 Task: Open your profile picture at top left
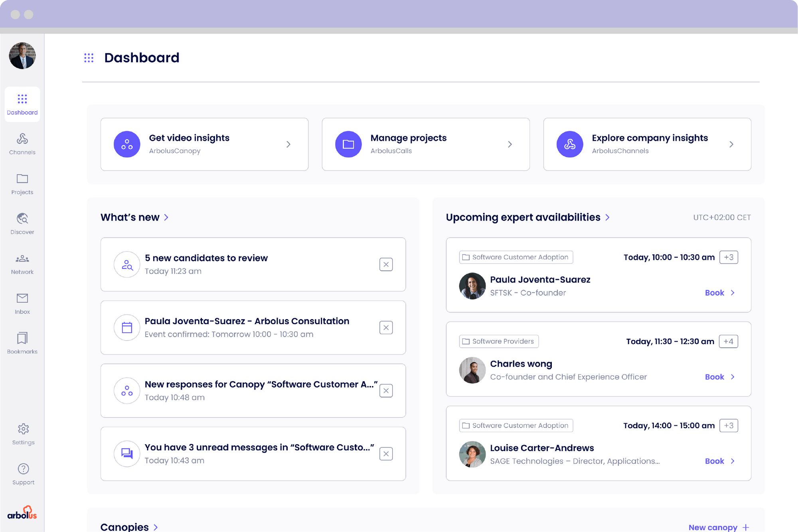coord(22,55)
